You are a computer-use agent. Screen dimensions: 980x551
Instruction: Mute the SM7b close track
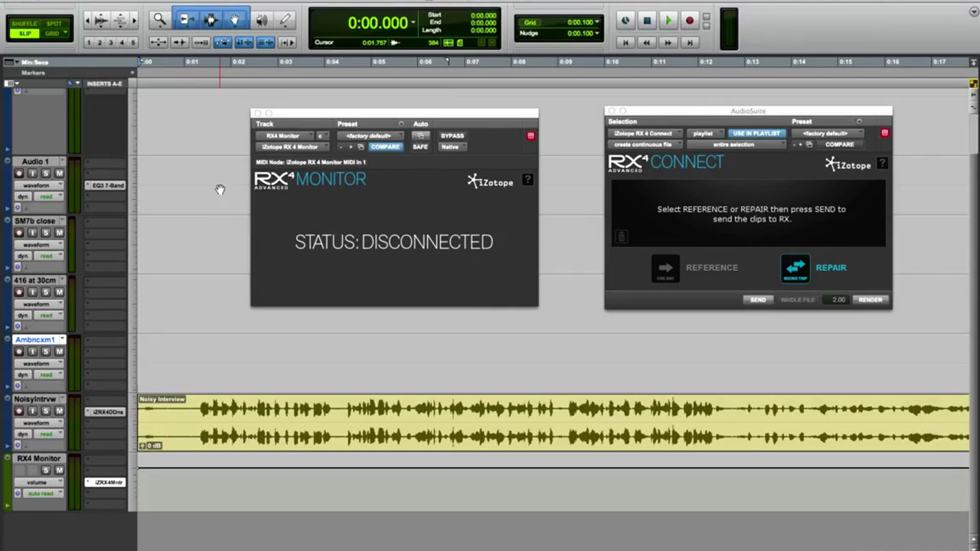59,233
